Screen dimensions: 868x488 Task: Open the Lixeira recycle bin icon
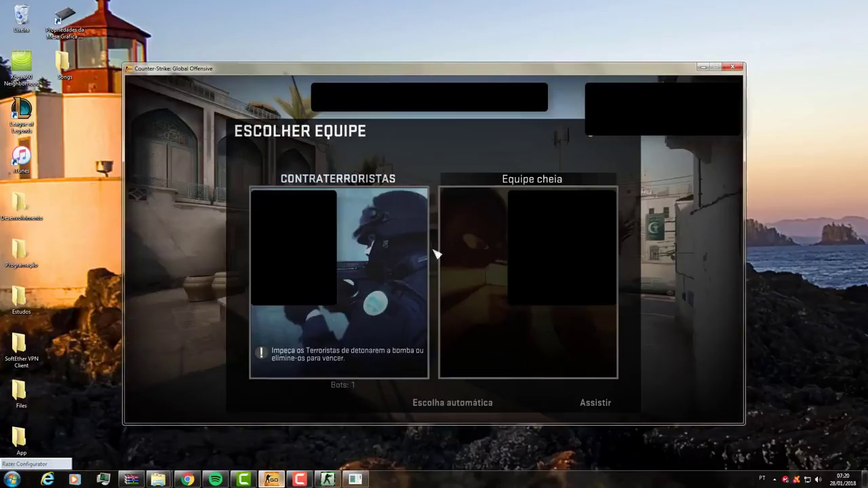[21, 19]
